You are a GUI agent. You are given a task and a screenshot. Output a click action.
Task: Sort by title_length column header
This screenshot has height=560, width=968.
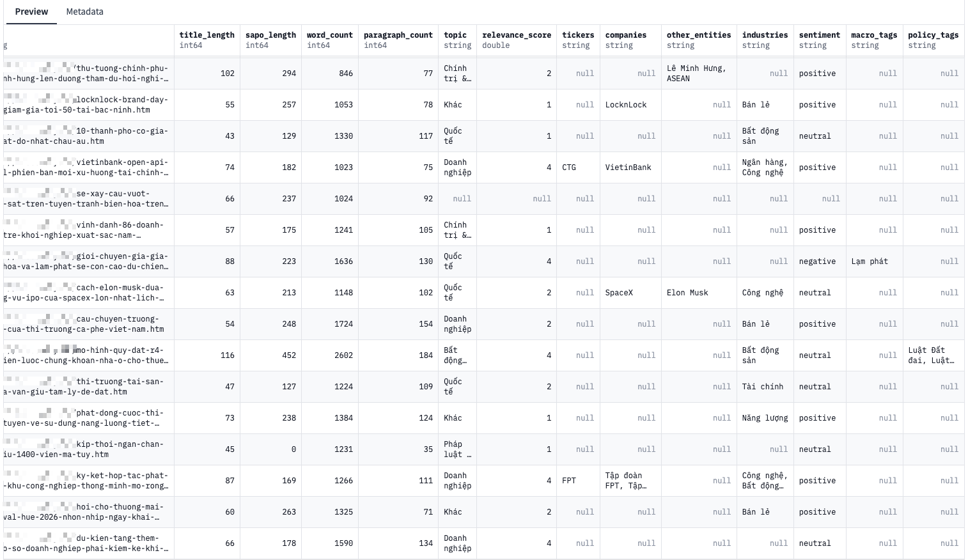point(207,40)
